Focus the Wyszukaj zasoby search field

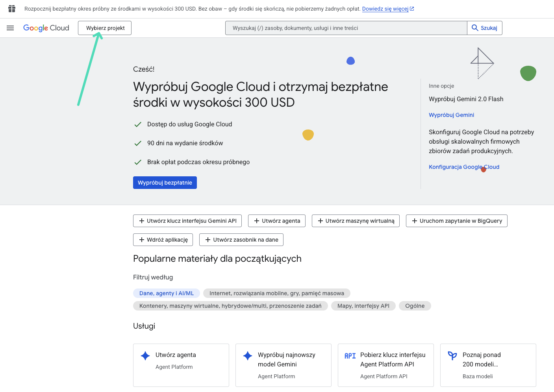346,28
